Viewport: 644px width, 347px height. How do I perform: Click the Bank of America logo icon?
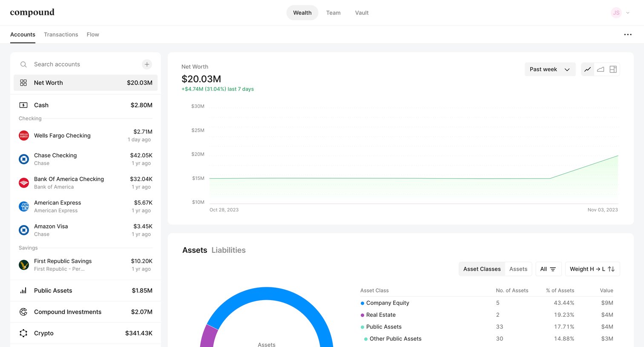[24, 183]
